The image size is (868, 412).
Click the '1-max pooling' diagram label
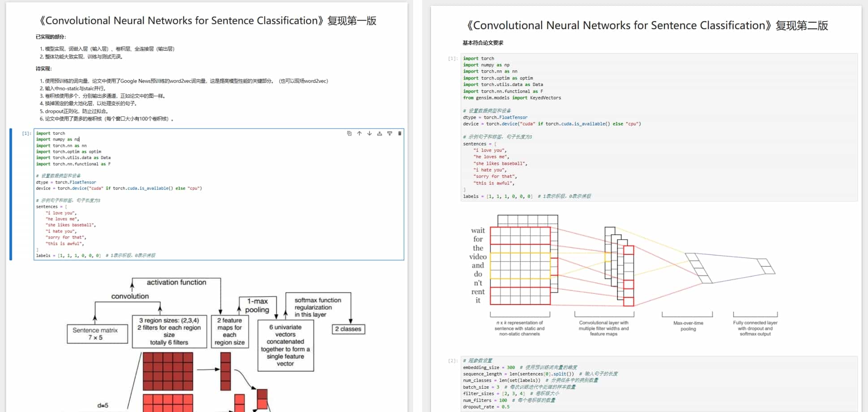point(257,305)
